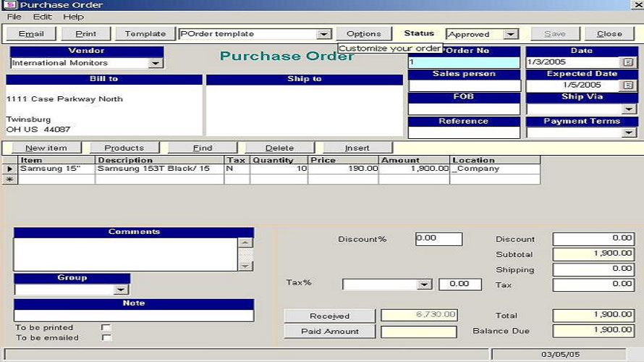Click the Note text field
This screenshot has height=362, width=644.
coord(134,315)
